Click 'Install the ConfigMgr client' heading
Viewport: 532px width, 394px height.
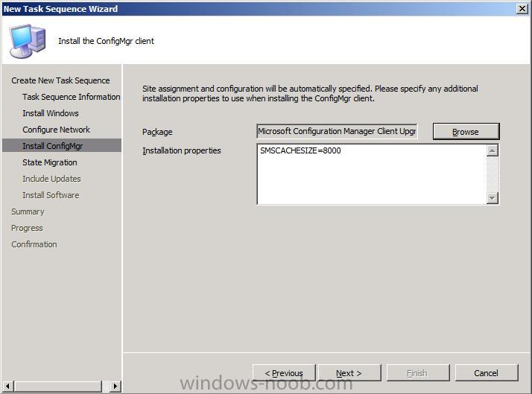click(107, 41)
